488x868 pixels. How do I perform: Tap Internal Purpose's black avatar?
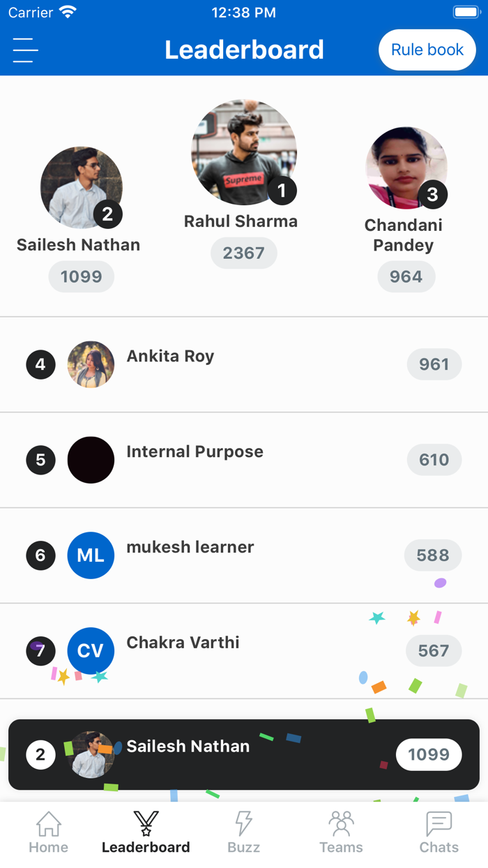click(x=91, y=460)
